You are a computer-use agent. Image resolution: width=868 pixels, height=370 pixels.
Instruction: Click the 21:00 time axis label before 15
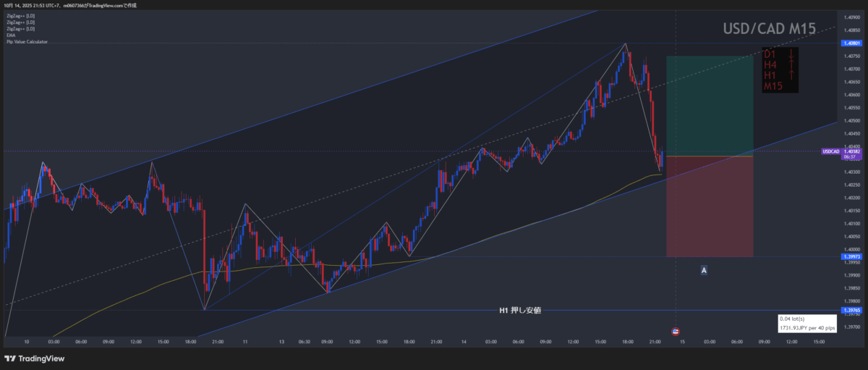(654, 340)
